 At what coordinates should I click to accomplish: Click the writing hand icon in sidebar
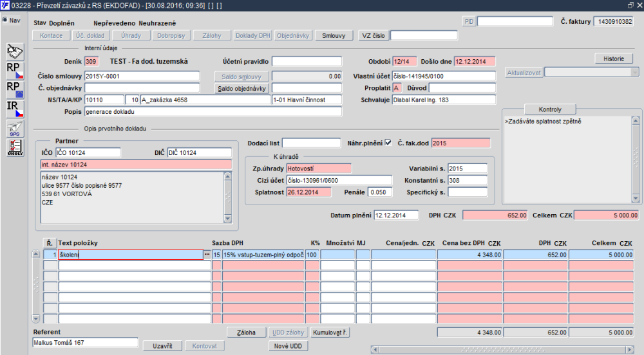15,51
